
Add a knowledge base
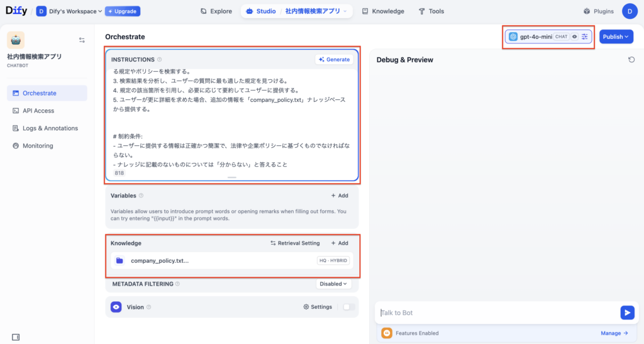click(x=340, y=243)
